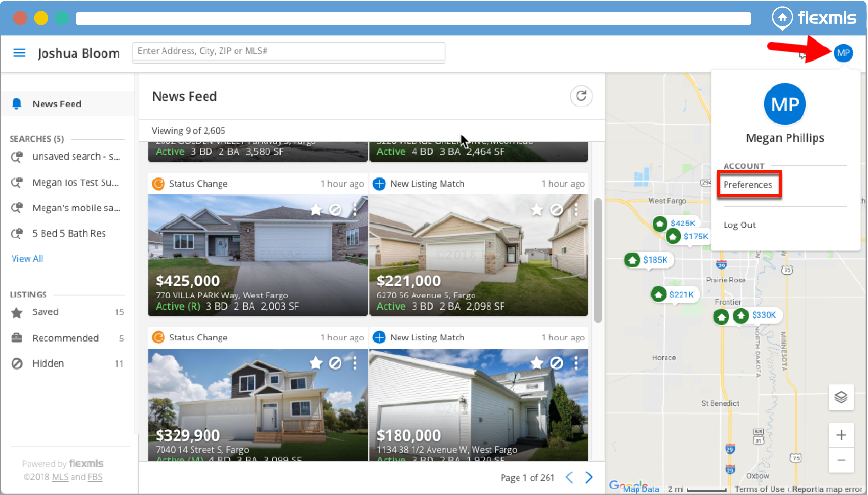
Task: Star the $180,000 West Fargo listing
Action: pyautogui.click(x=537, y=363)
